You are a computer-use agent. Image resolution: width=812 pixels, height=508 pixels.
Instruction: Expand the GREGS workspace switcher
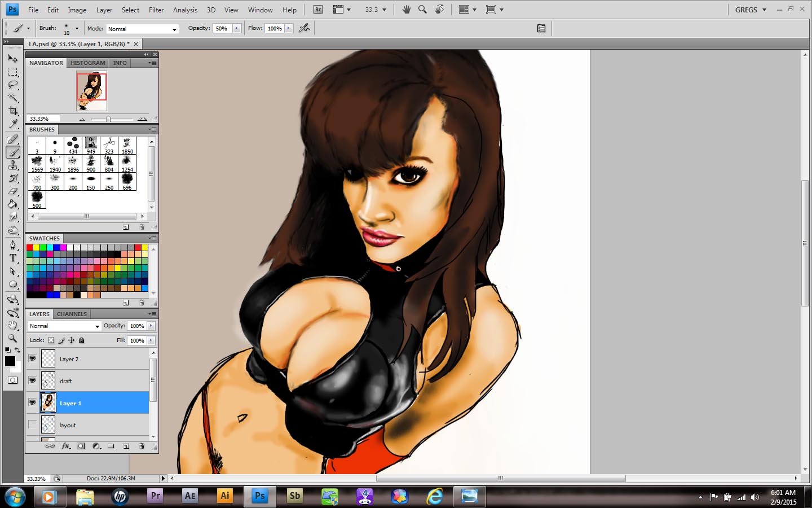click(751, 10)
